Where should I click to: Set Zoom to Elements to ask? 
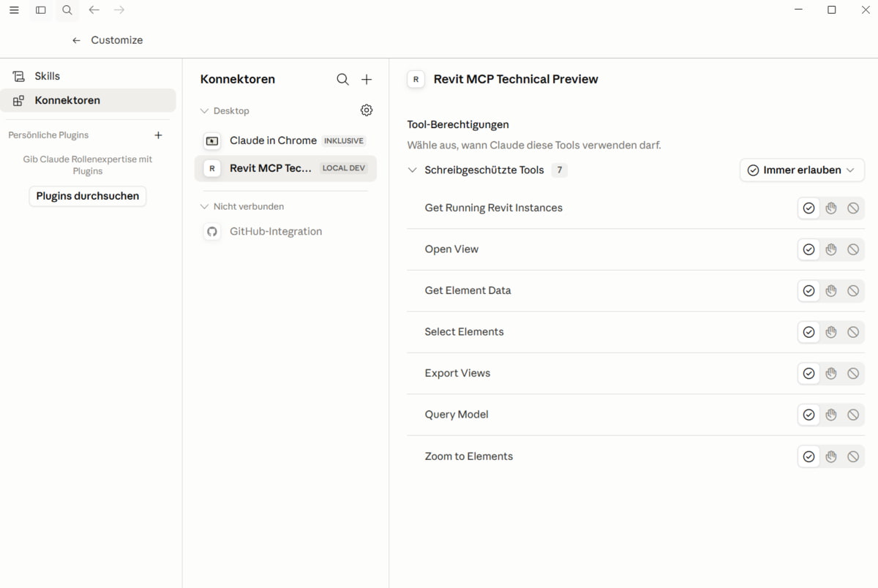[830, 456]
